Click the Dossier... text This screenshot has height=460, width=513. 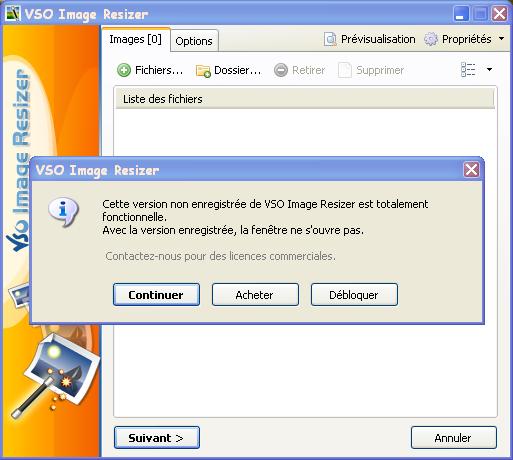pyautogui.click(x=238, y=70)
